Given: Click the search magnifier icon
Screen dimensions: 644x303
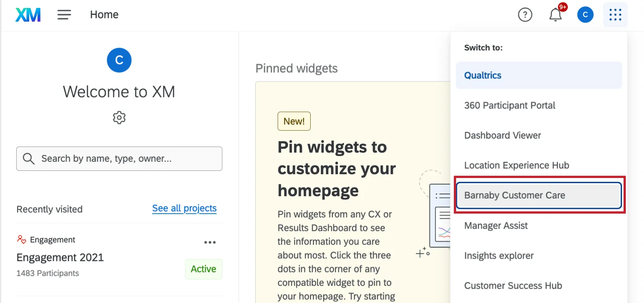Looking at the screenshot, I should 29,158.
